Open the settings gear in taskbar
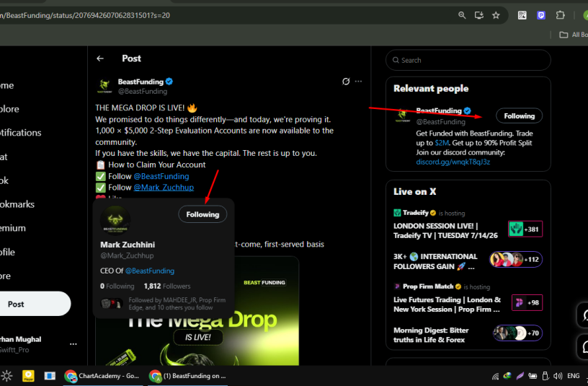 click(6, 376)
